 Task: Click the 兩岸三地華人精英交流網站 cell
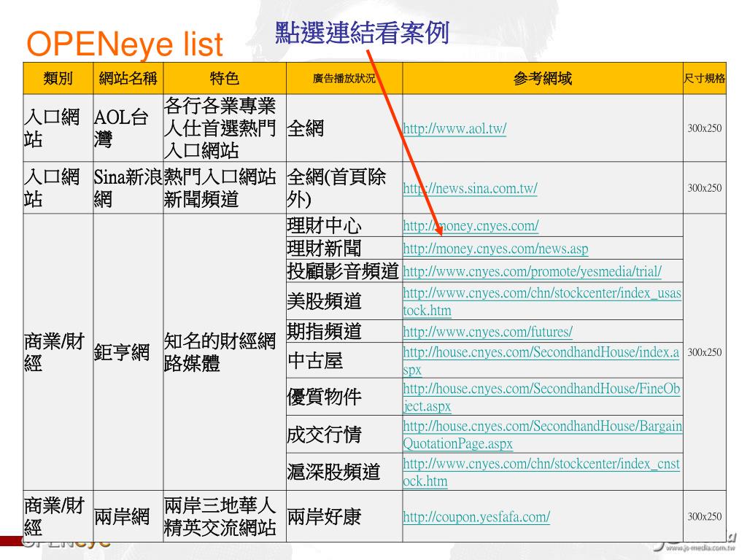(x=225, y=517)
